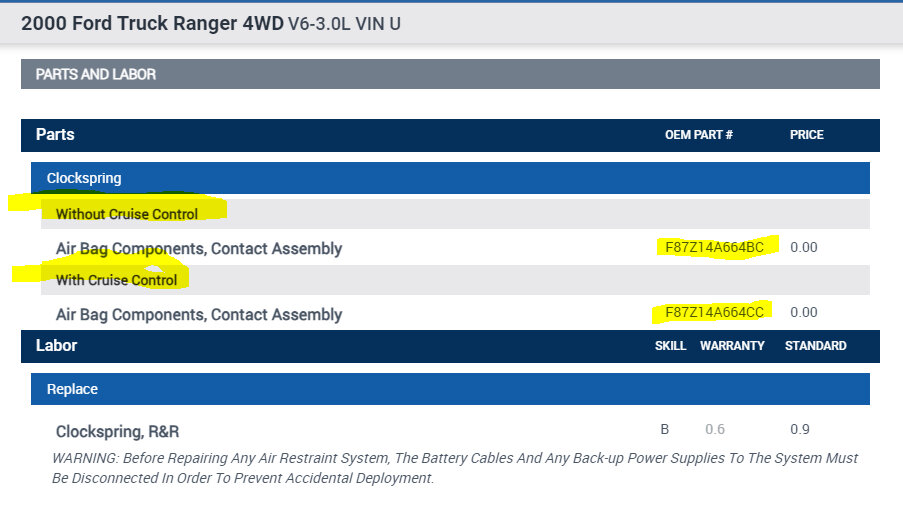Image resolution: width=903 pixels, height=516 pixels.
Task: Click the OEM PART # column header
Action: tap(698, 135)
